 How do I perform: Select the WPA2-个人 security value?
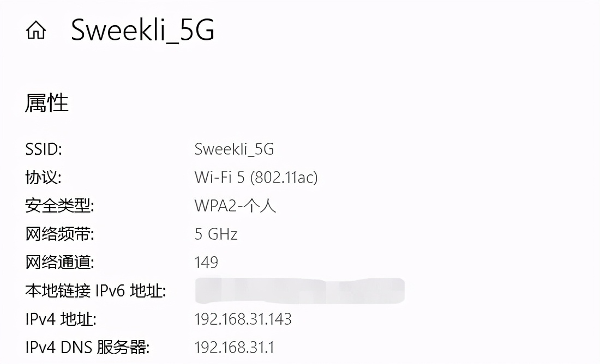[235, 205]
